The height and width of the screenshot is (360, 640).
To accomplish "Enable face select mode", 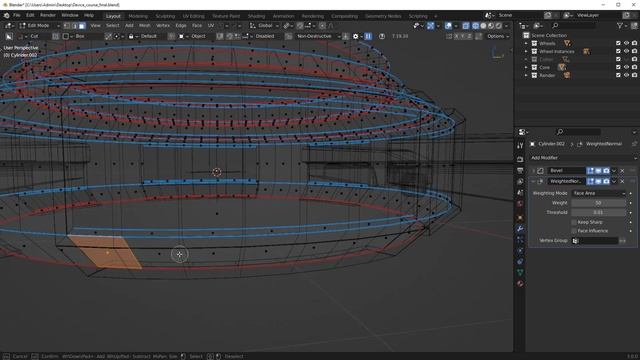I will [82, 26].
